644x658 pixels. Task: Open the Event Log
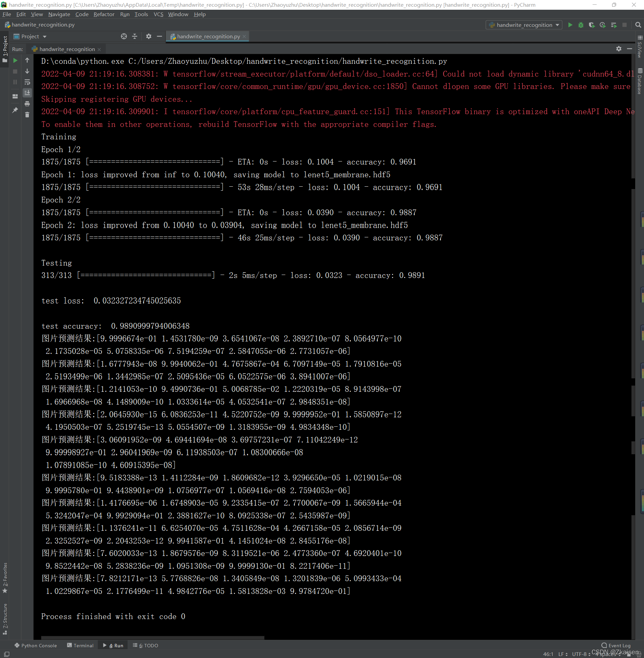point(616,646)
